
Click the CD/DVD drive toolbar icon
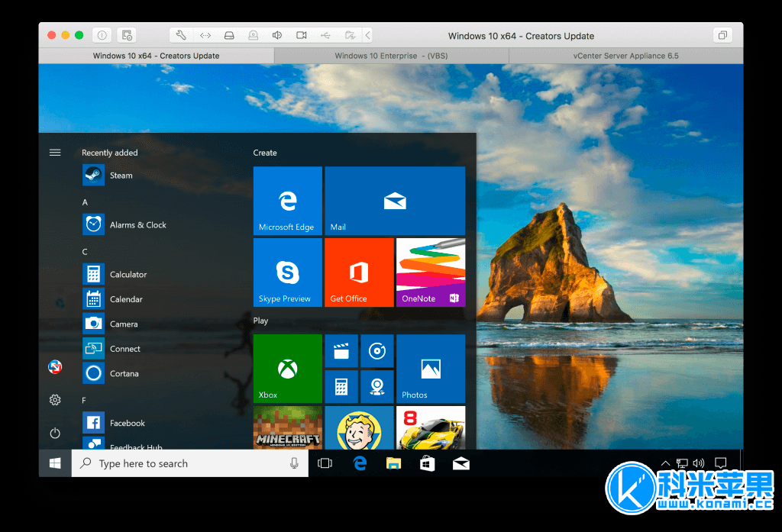(x=254, y=35)
